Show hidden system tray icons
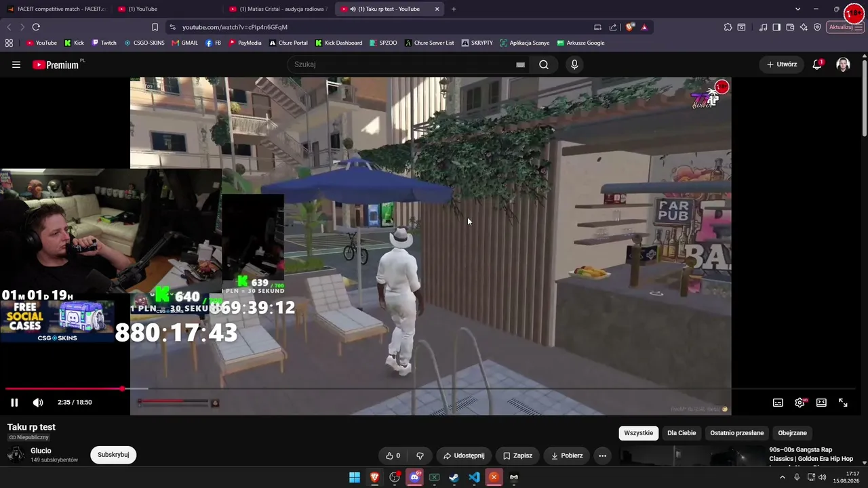This screenshot has height=488, width=868. click(x=782, y=477)
